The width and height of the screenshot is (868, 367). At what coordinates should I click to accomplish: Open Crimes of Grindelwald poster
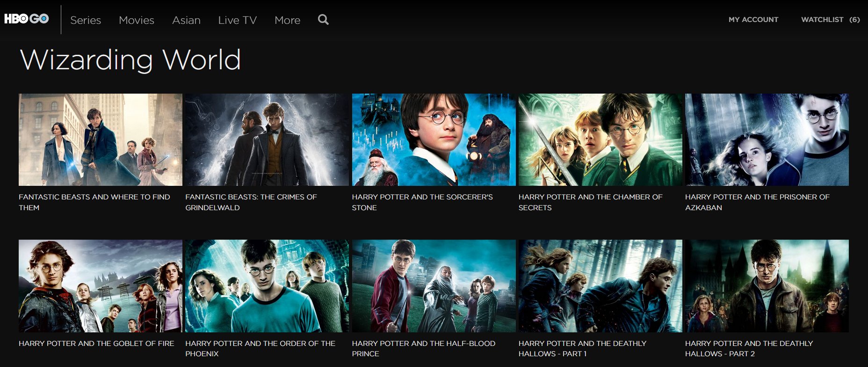267,139
